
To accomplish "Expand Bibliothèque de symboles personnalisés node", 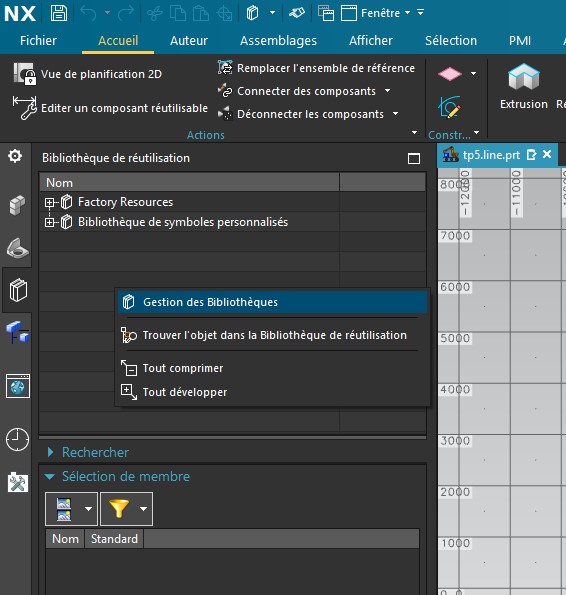I will 49,222.
